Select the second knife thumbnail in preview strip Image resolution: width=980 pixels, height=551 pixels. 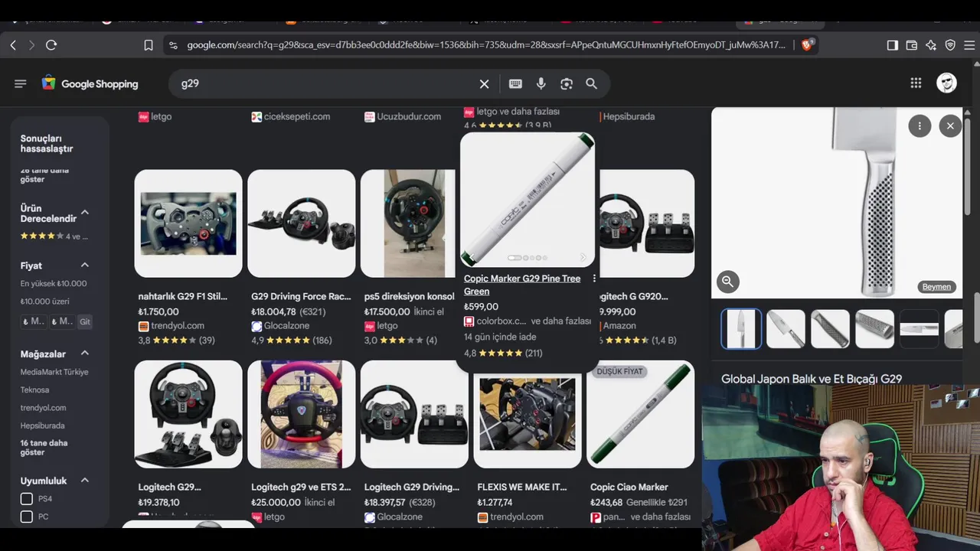(786, 329)
